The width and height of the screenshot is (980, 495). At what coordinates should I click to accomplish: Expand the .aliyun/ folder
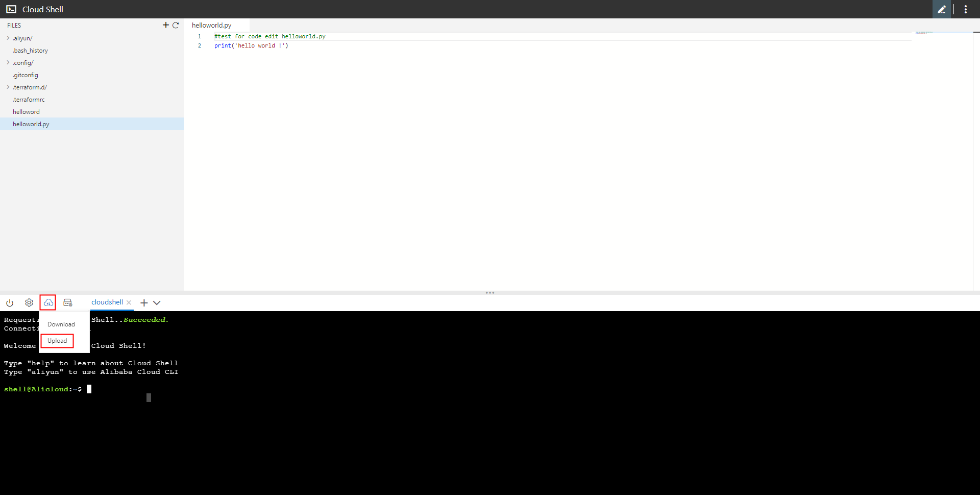[8, 38]
